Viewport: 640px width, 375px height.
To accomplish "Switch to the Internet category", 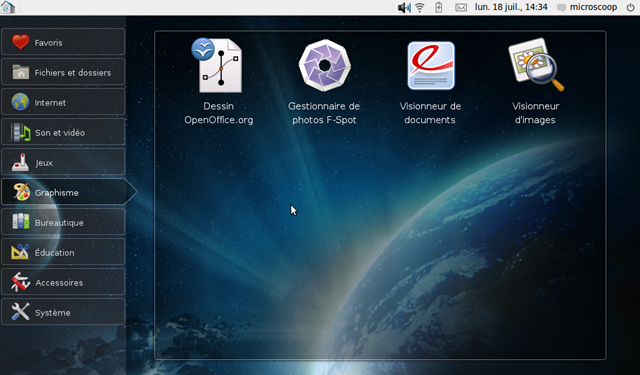I will (x=63, y=102).
